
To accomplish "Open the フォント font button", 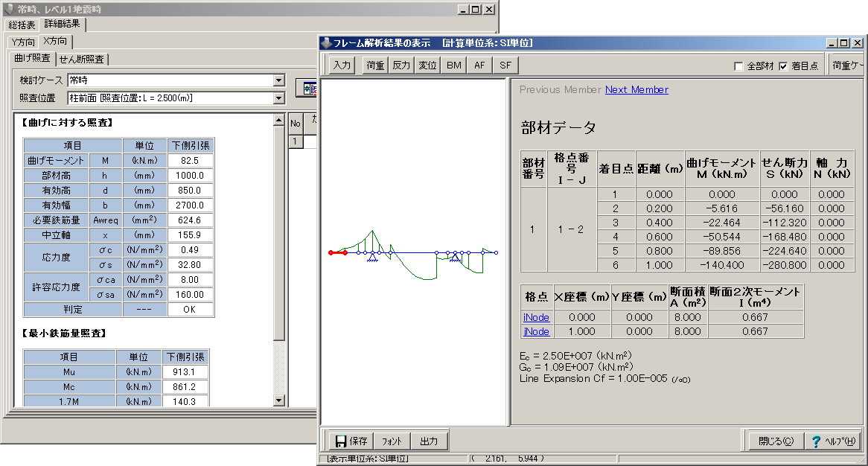I will [392, 441].
